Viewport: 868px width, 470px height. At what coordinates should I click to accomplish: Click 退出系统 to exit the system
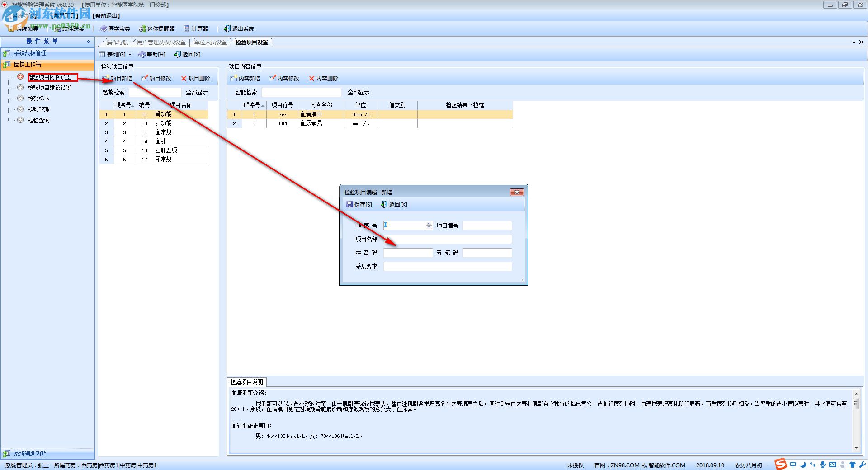pos(239,28)
